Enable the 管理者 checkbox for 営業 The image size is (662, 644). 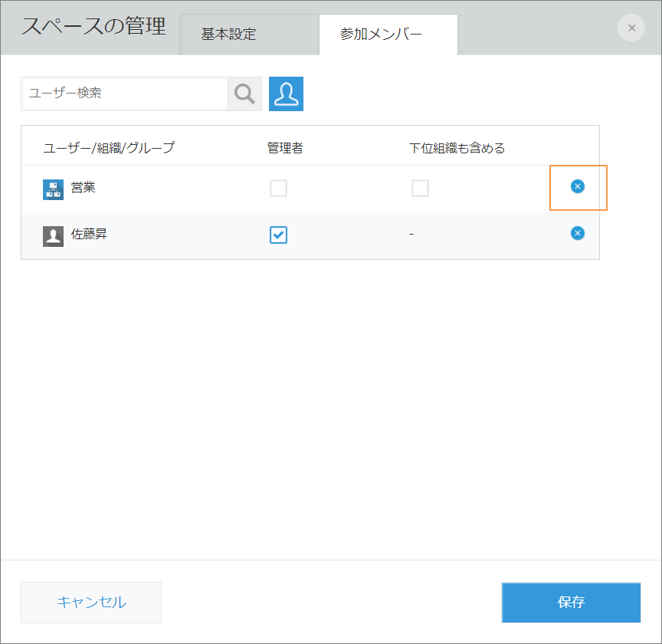click(x=278, y=187)
